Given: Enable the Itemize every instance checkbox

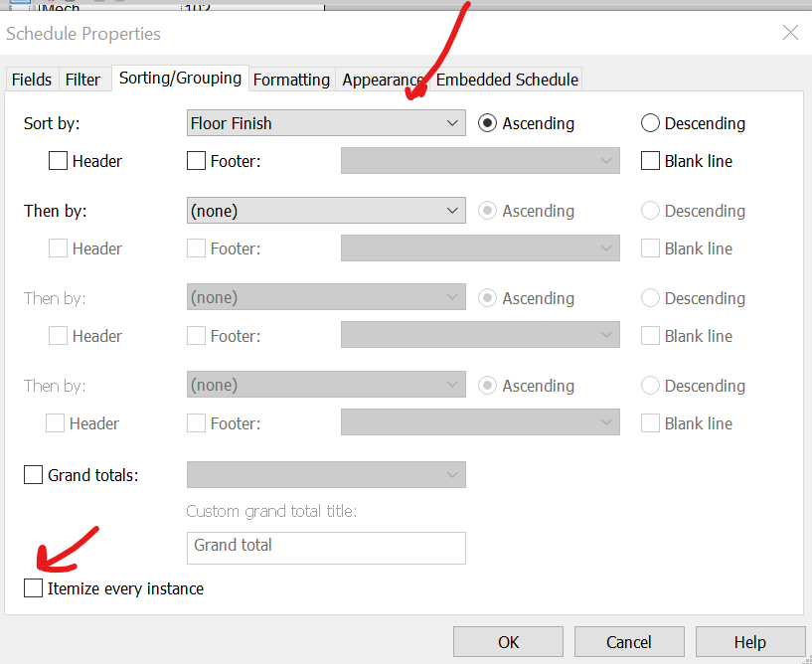Looking at the screenshot, I should point(33,587).
